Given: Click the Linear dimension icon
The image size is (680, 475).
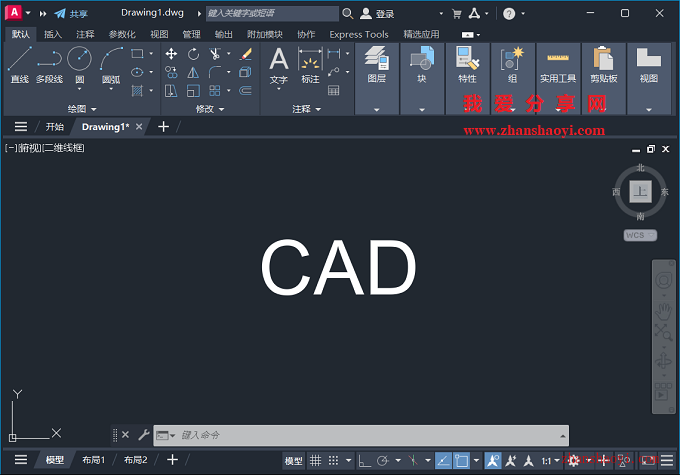Looking at the screenshot, I should 334,54.
